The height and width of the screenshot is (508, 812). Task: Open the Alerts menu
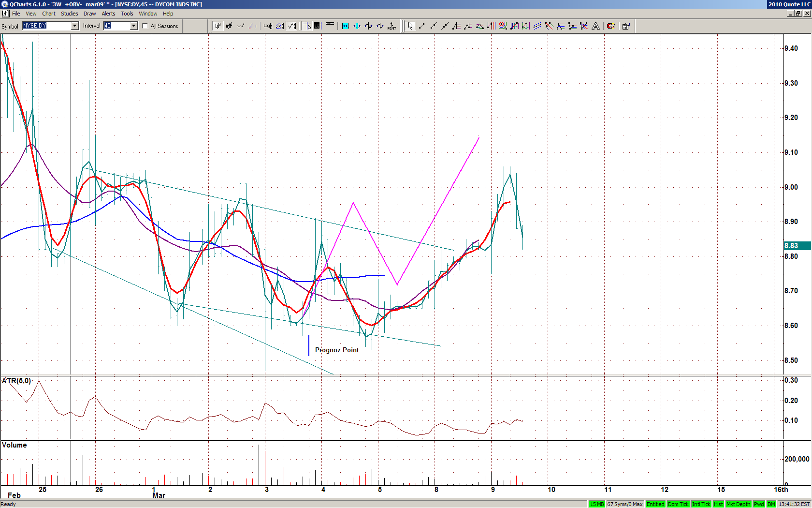[108, 14]
